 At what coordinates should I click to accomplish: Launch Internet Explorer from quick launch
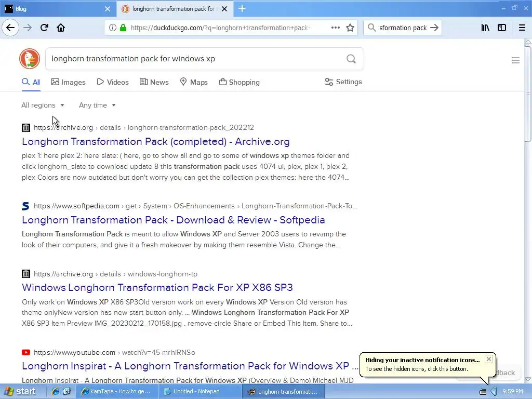click(x=55, y=392)
